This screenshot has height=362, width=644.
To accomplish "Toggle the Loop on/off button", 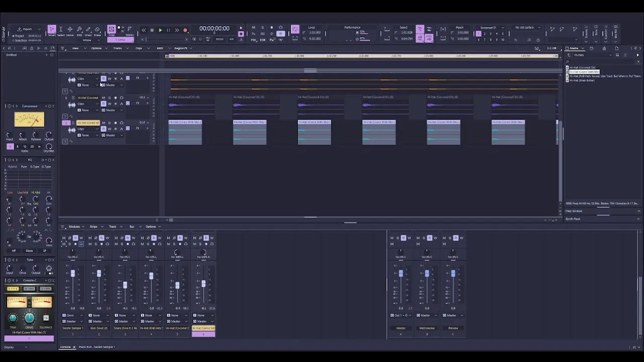I will [x=295, y=29].
